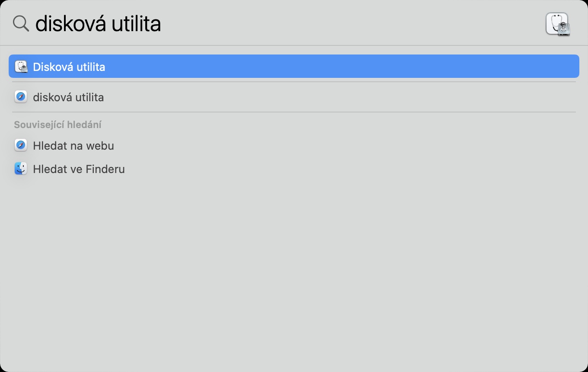Click the magnifying glass search icon
This screenshot has width=588, height=372.
tap(21, 23)
